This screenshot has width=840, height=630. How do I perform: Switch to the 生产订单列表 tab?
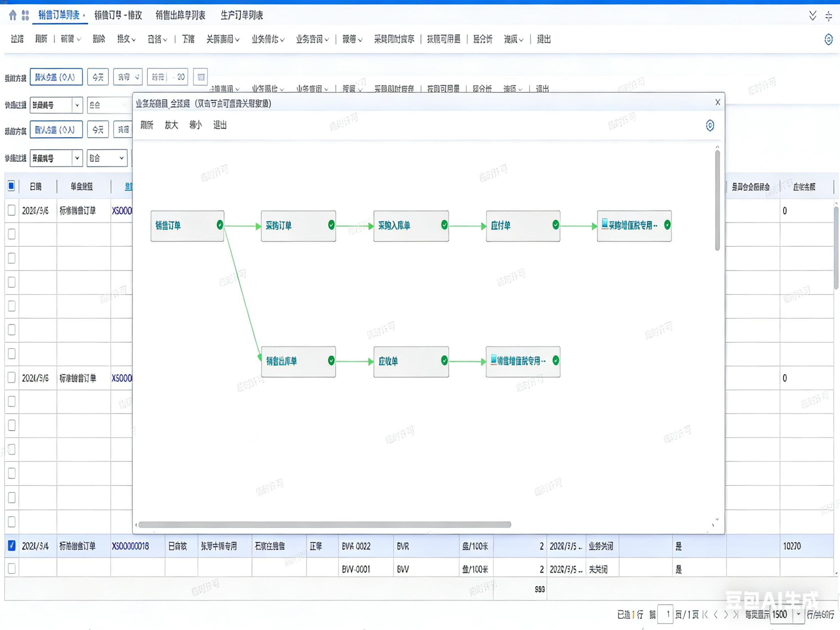(242, 15)
